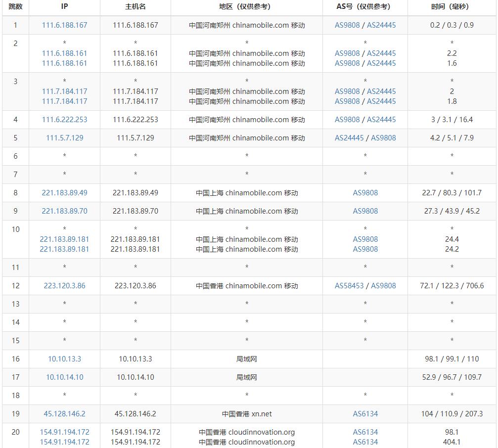Select time value 104 / 110.9 / 207.3

tap(452, 414)
